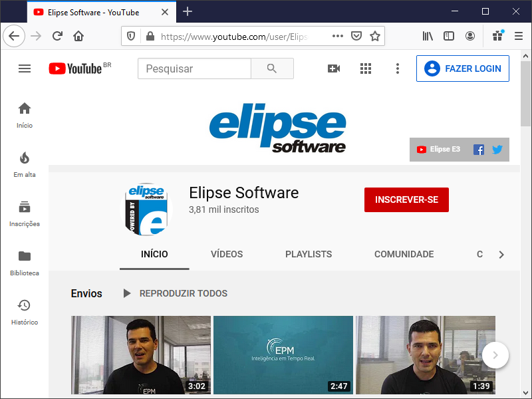Click the FAZER LOGIN button
Image resolution: width=532 pixels, height=399 pixels.
point(462,68)
